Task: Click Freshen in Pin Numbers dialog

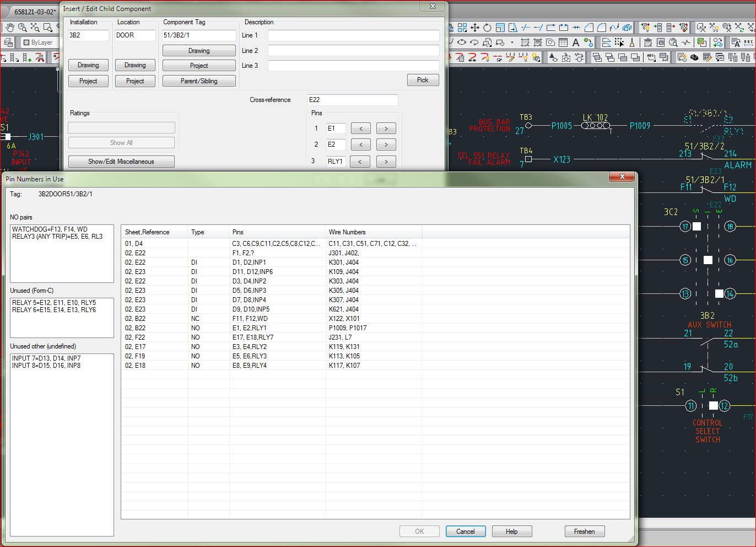Action: pyautogui.click(x=584, y=531)
